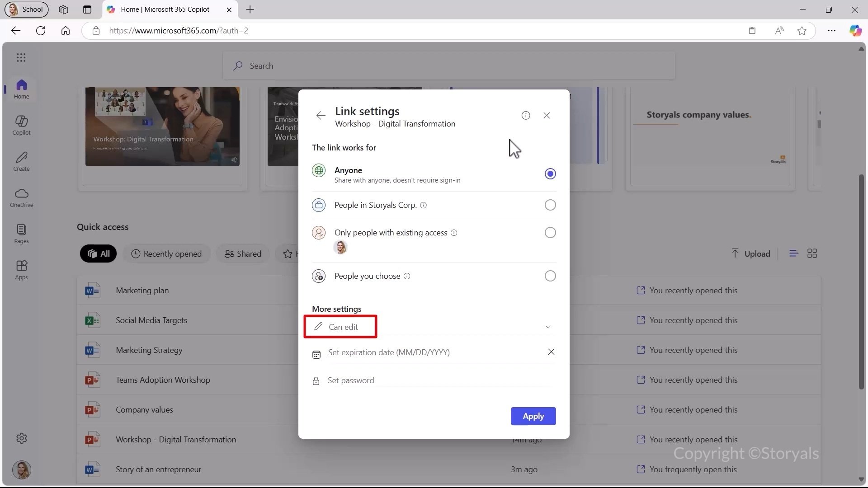
Task: Open the app launcher grid icon
Action: pos(21,57)
